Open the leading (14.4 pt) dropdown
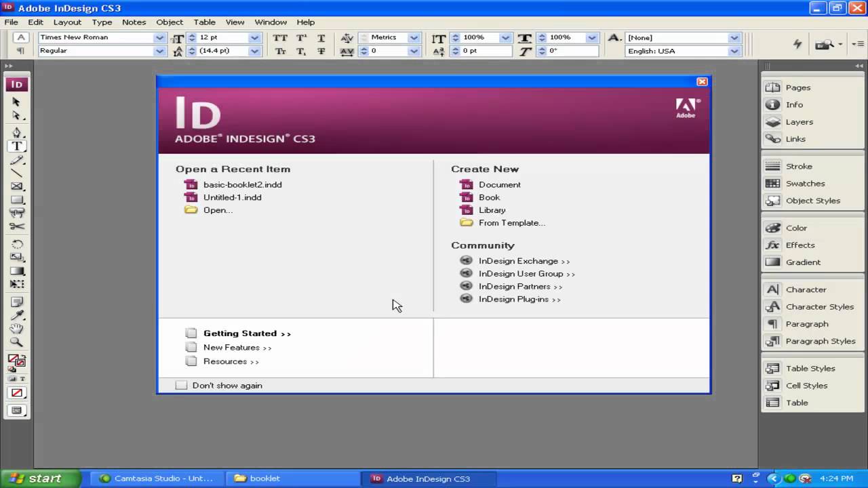The width and height of the screenshot is (868, 488). click(x=254, y=51)
